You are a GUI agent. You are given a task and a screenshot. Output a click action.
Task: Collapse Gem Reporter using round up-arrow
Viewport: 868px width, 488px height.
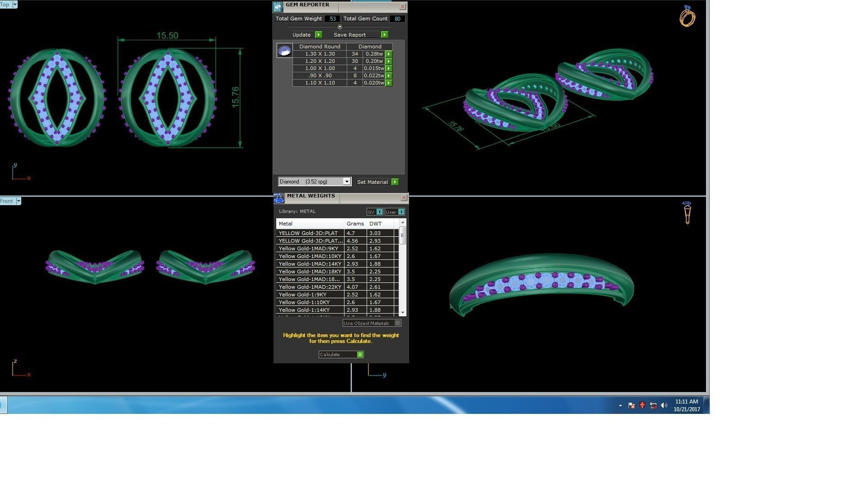pos(340,27)
